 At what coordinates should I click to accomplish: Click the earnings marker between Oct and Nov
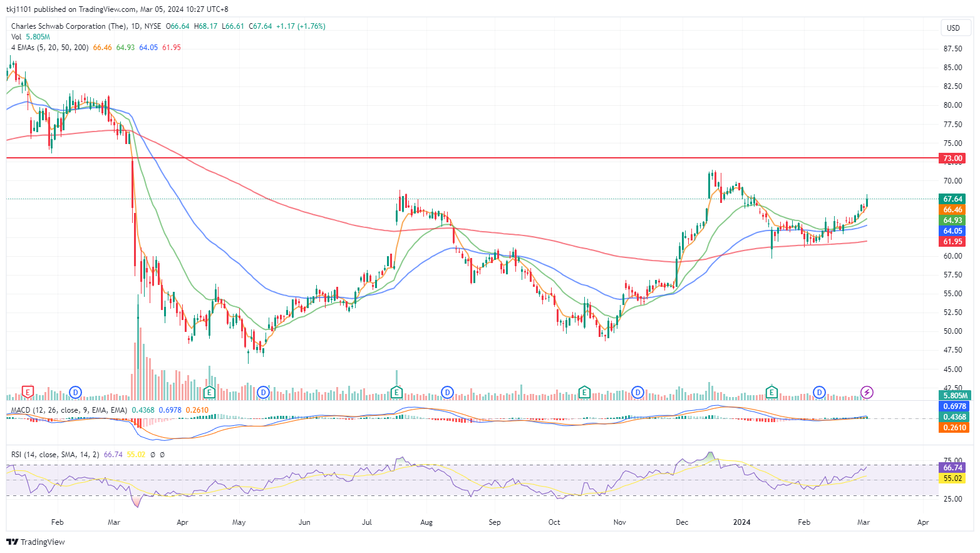click(584, 392)
